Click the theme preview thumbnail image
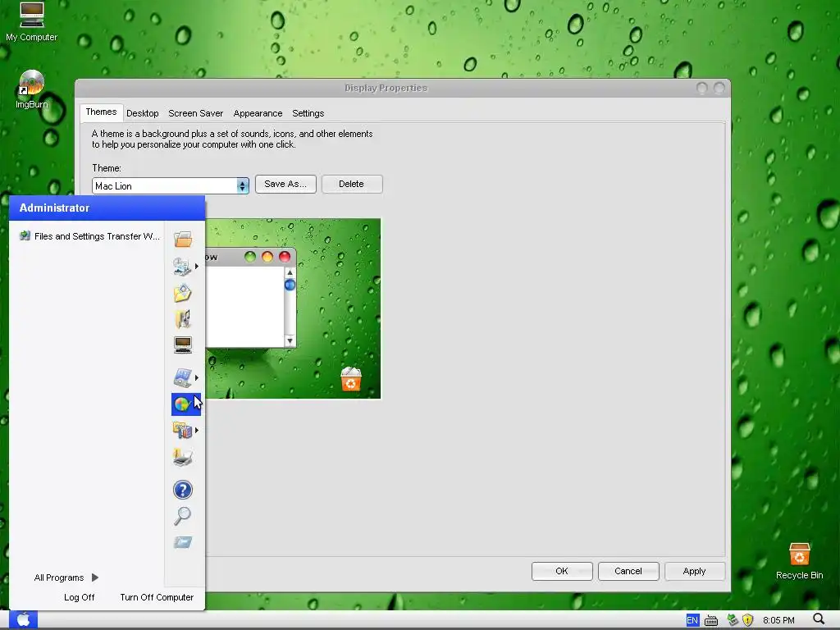This screenshot has width=840, height=630. coord(293,308)
